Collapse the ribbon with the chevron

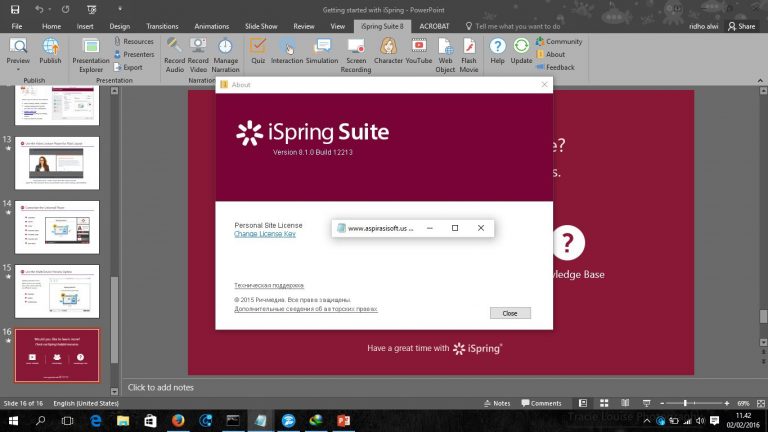click(760, 80)
